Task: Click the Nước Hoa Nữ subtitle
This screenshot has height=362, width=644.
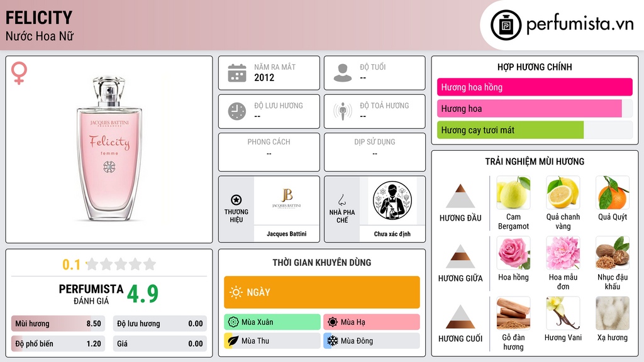Action: coord(40,36)
